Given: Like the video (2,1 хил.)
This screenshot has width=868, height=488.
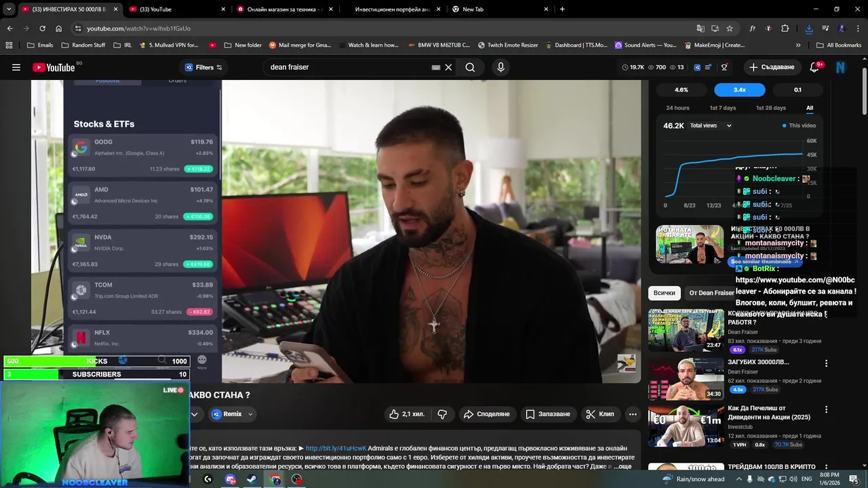Looking at the screenshot, I should coord(407,414).
